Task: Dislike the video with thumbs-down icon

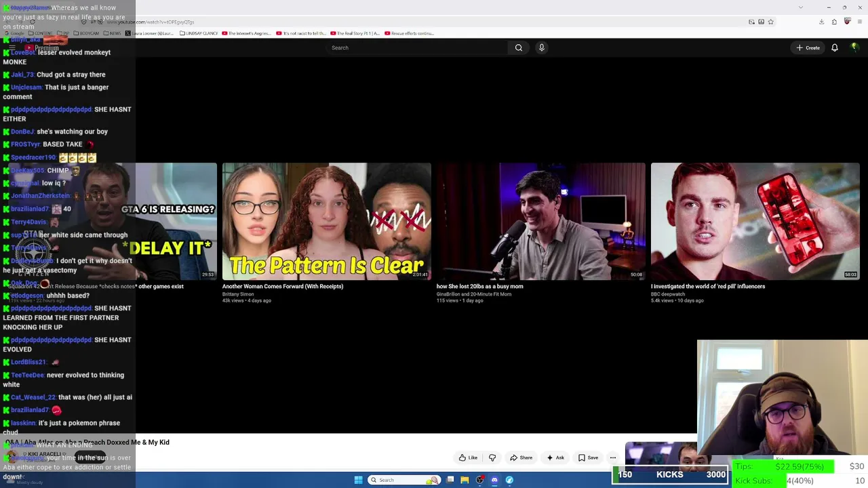Action: [492, 457]
